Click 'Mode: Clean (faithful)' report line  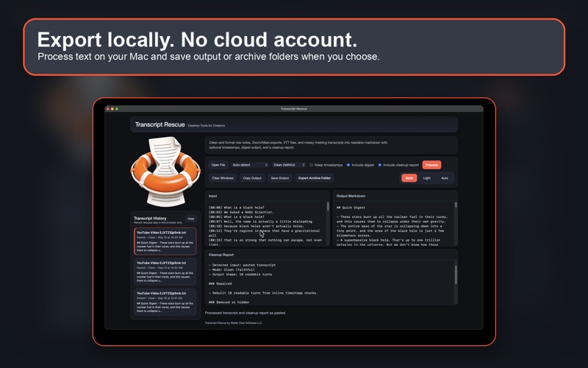(x=232, y=269)
